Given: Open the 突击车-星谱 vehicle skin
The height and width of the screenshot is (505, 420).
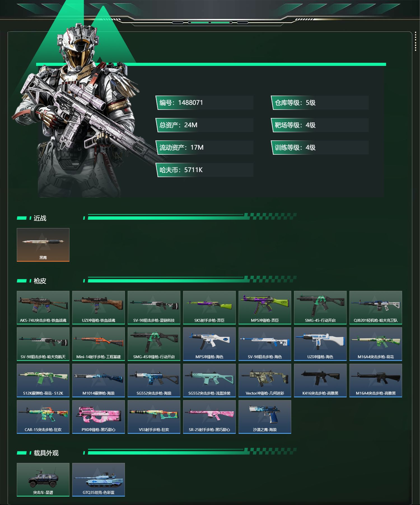Looking at the screenshot, I should click(43, 480).
